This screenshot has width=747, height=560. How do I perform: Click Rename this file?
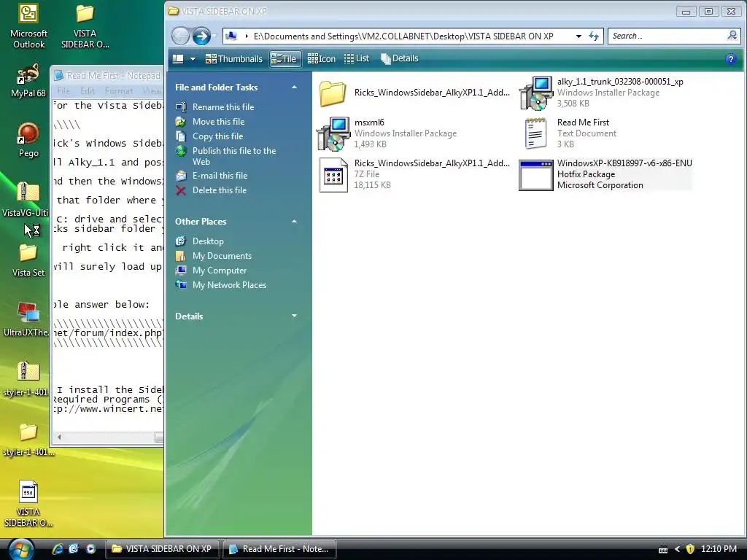(223, 107)
